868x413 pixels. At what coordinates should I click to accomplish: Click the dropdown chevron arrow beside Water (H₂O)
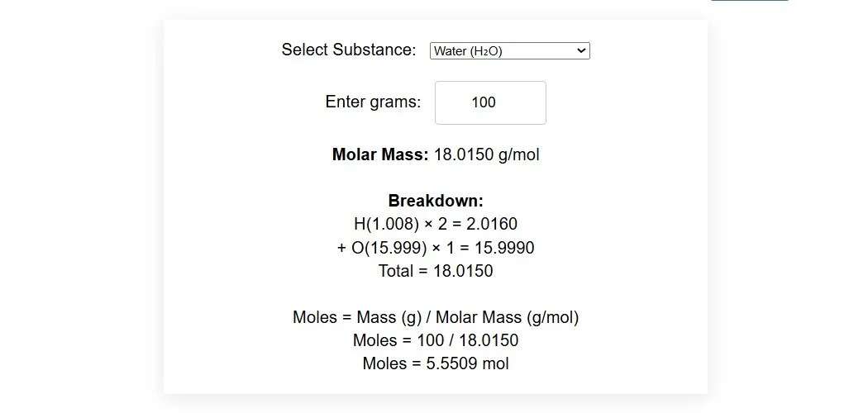[580, 51]
